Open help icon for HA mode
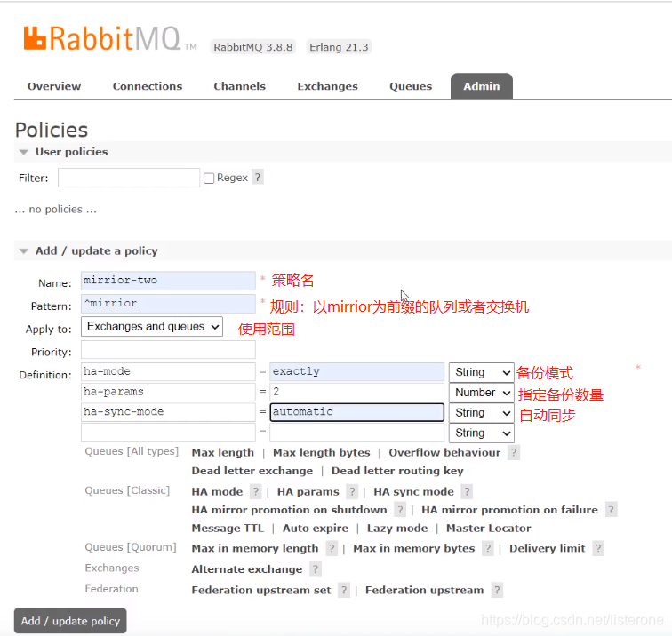 pyautogui.click(x=255, y=491)
